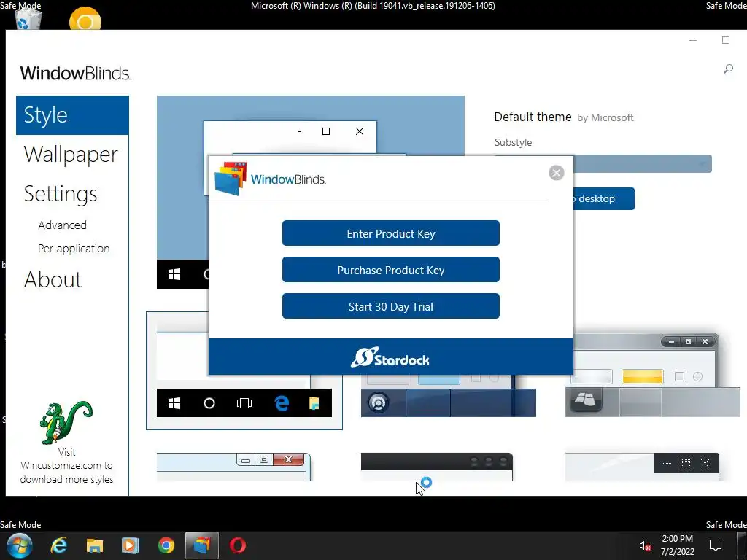
Task: Select the dark caption buttons style thumbnail
Action: [x=642, y=467]
